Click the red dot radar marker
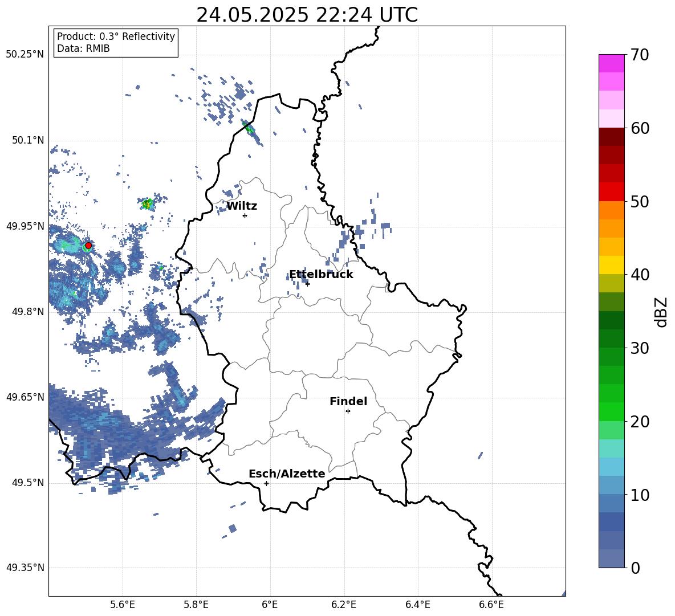Viewport: 675px width, 616px height. (x=88, y=246)
